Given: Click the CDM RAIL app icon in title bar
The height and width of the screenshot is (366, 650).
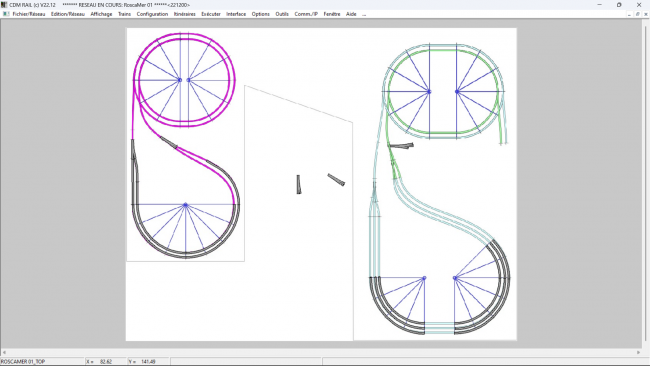Looking at the screenshot, I should pos(4,5).
